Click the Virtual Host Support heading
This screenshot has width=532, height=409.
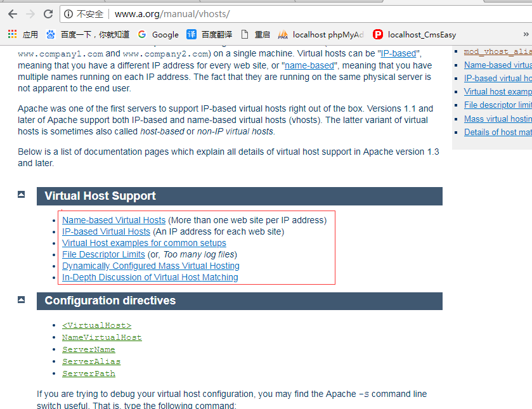[x=100, y=196]
